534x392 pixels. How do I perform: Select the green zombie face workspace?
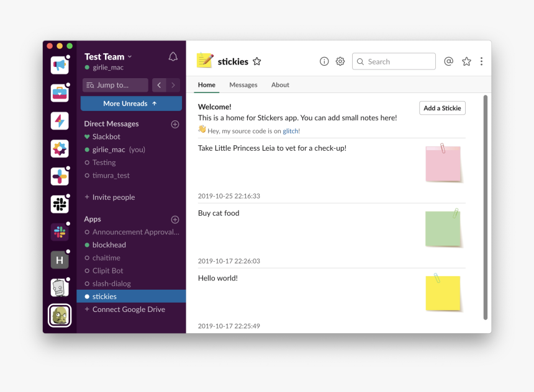pyautogui.click(x=60, y=316)
